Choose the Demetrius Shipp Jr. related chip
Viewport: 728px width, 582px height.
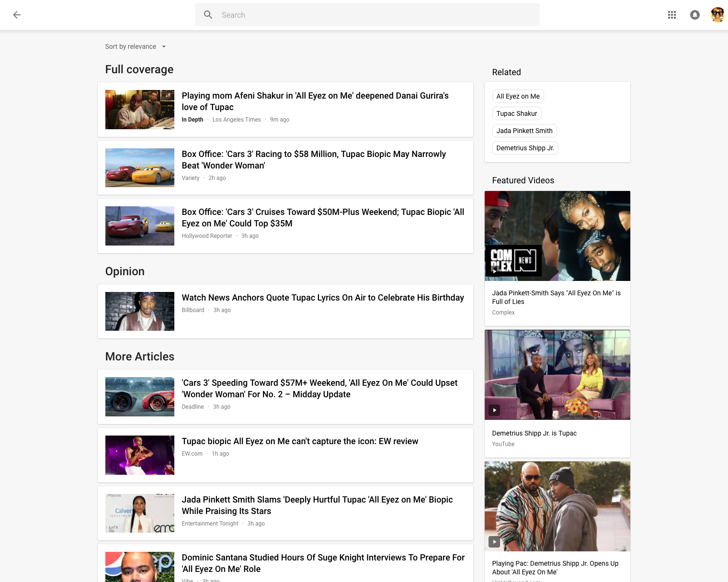(x=525, y=148)
